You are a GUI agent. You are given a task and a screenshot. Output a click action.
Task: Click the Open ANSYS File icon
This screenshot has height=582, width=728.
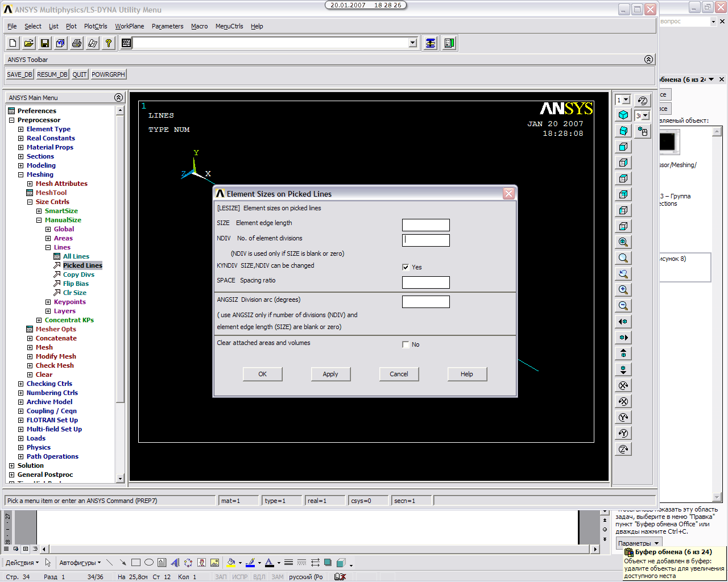(29, 43)
